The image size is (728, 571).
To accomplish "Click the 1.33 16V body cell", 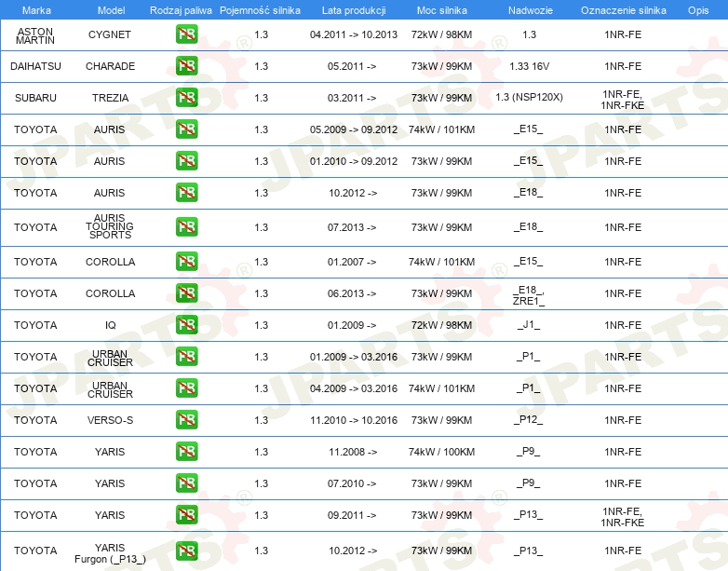I will tap(530, 66).
